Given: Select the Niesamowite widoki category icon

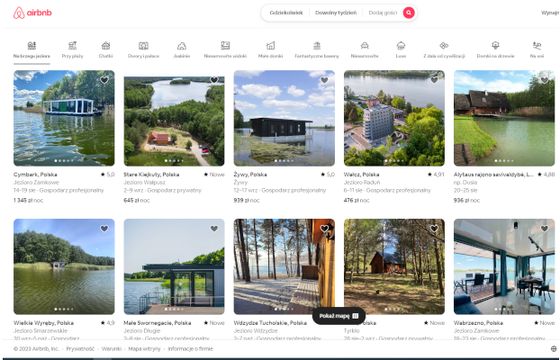Looking at the screenshot, I should pos(225,45).
